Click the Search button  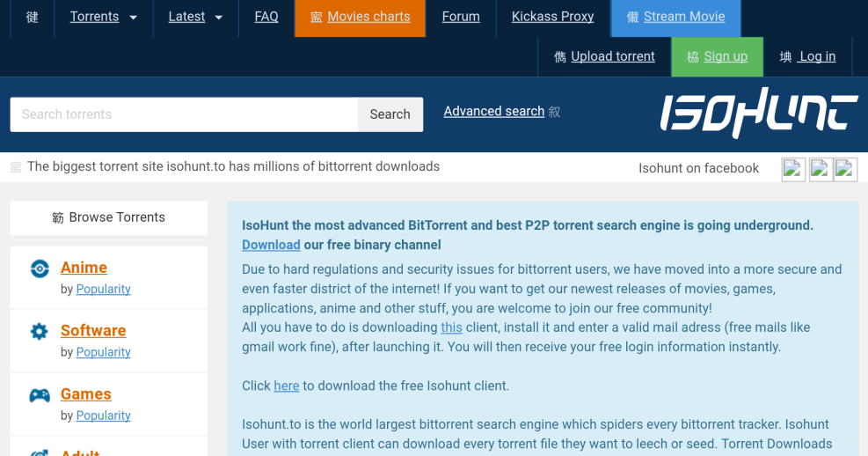[x=390, y=114]
